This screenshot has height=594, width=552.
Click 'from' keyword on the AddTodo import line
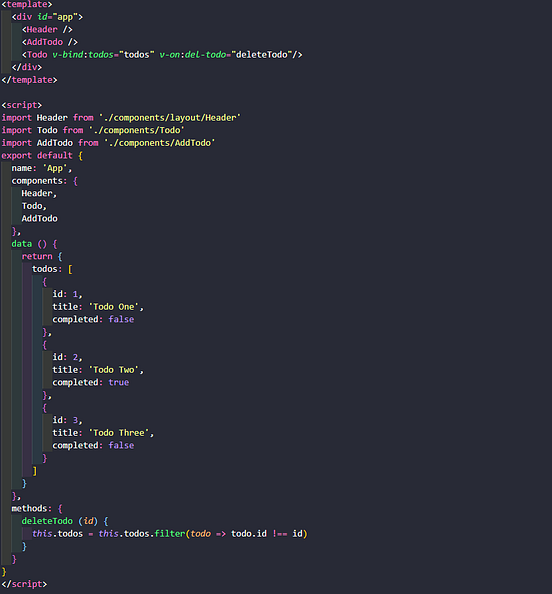(x=88, y=143)
